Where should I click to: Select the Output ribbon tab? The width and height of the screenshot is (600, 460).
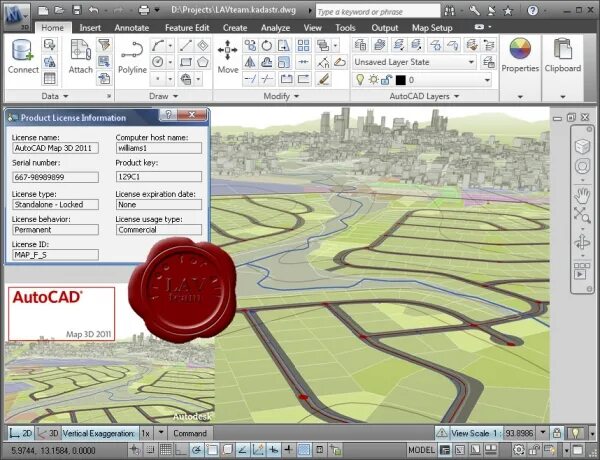[x=385, y=28]
